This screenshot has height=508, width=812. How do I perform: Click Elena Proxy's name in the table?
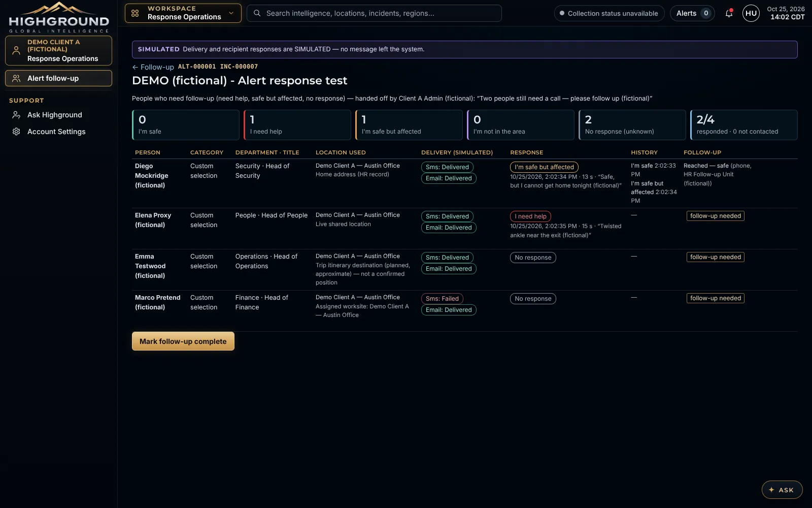point(153,220)
